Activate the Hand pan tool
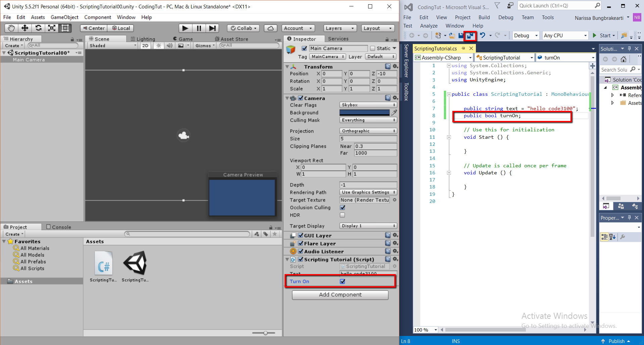This screenshot has width=644, height=345. (x=11, y=28)
